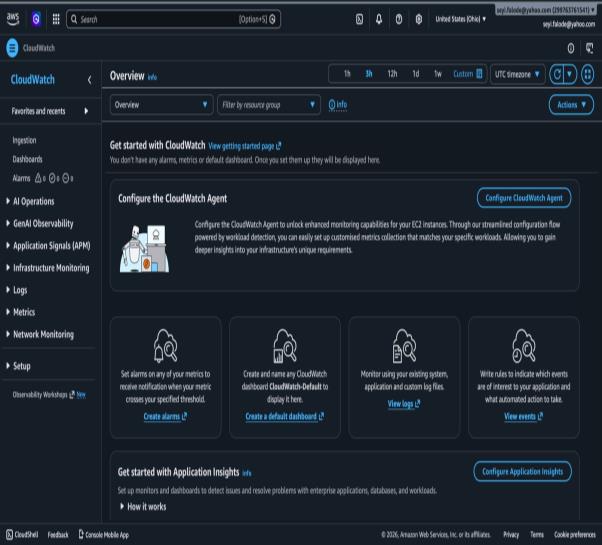
Task: Open the notifications bell
Action: pos(379,19)
